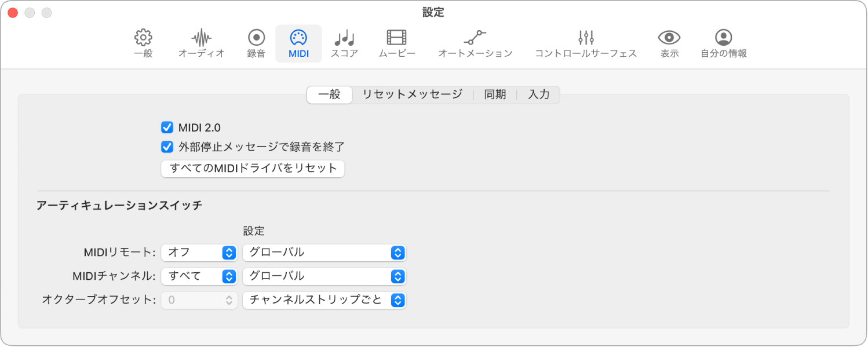Click the コントロールサーフェス settings icon
This screenshot has width=868, height=347.
[x=585, y=42]
